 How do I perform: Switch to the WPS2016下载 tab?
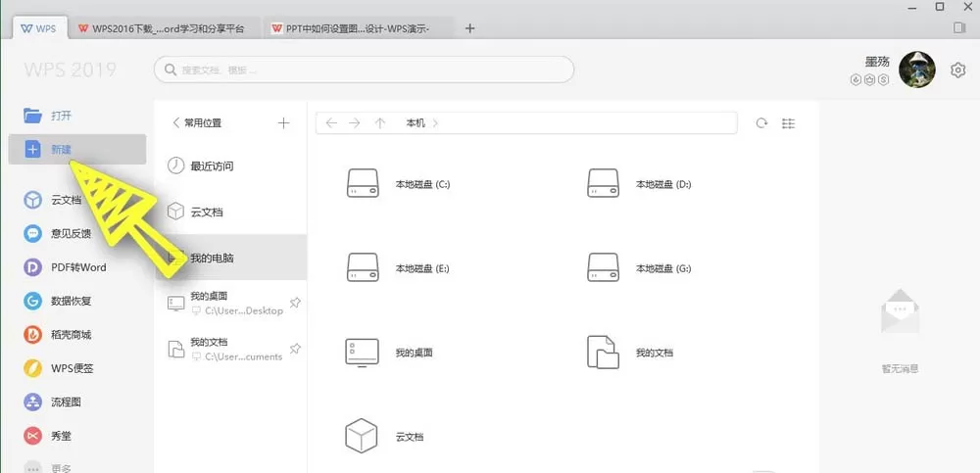click(x=164, y=28)
